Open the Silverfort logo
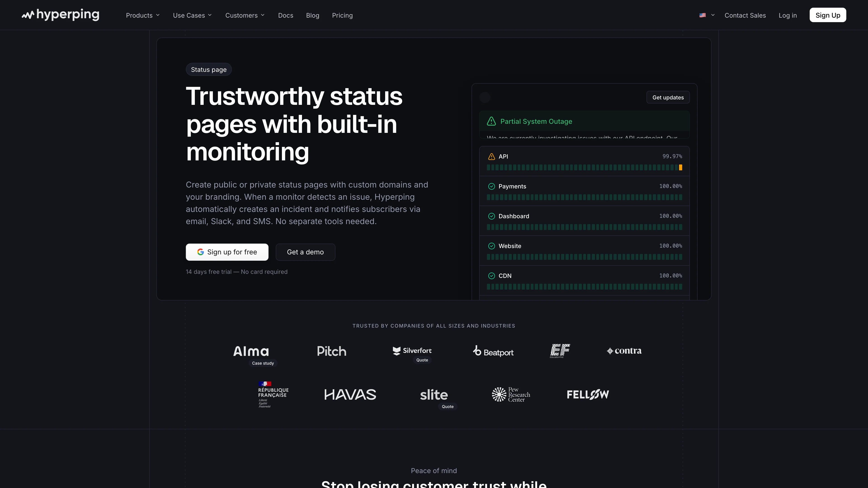The image size is (868, 488). pos(412,351)
